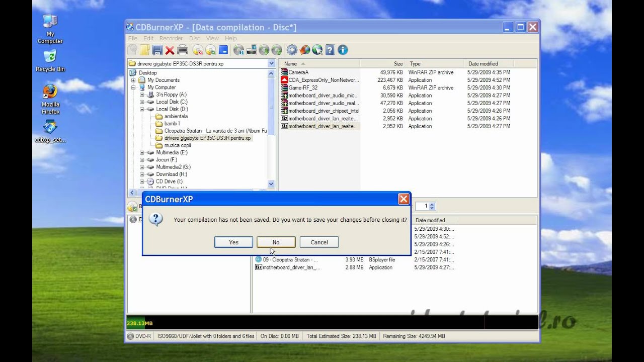Click the Remaining Size status bar entry

click(x=414, y=336)
